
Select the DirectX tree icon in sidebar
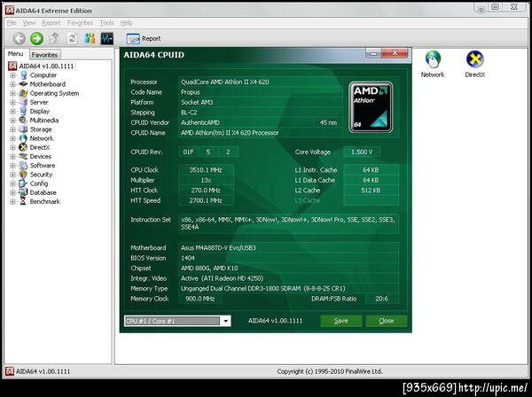[x=23, y=147]
